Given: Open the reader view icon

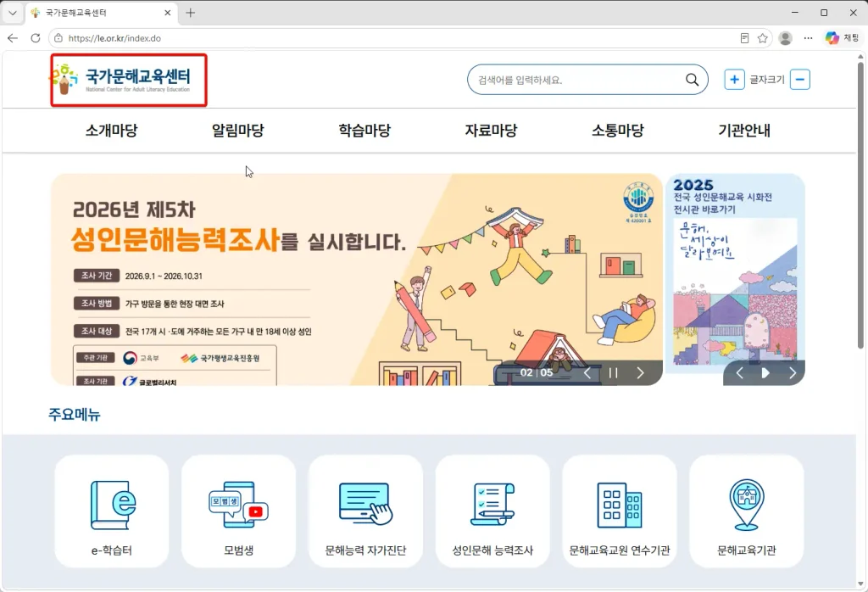Looking at the screenshot, I should coord(744,38).
